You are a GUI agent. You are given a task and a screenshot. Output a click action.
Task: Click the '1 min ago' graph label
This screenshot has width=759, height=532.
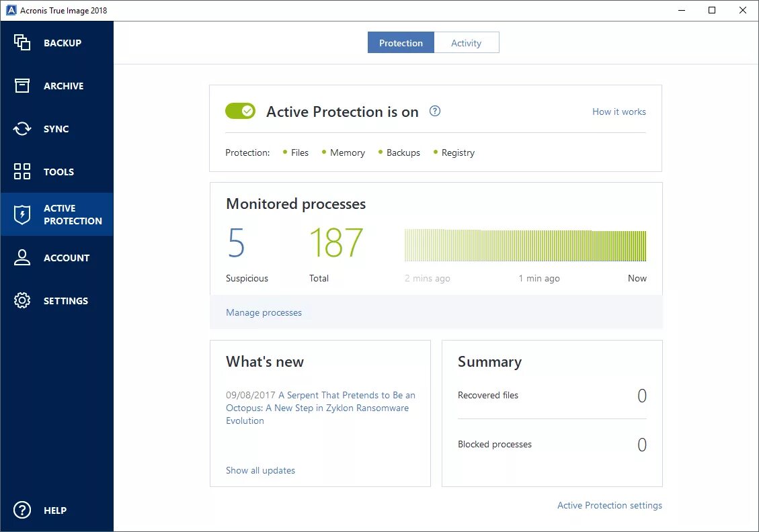(x=539, y=278)
